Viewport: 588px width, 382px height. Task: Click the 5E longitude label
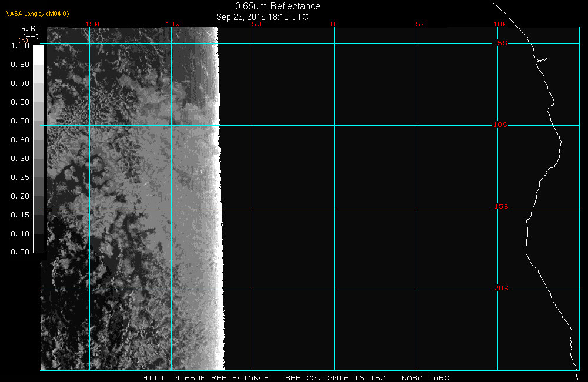[420, 24]
